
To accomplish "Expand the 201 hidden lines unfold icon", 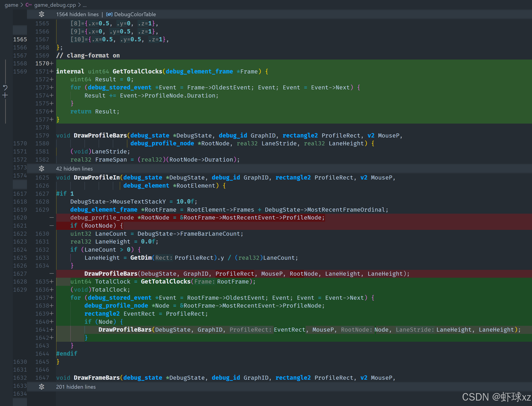I will pyautogui.click(x=42, y=387).
